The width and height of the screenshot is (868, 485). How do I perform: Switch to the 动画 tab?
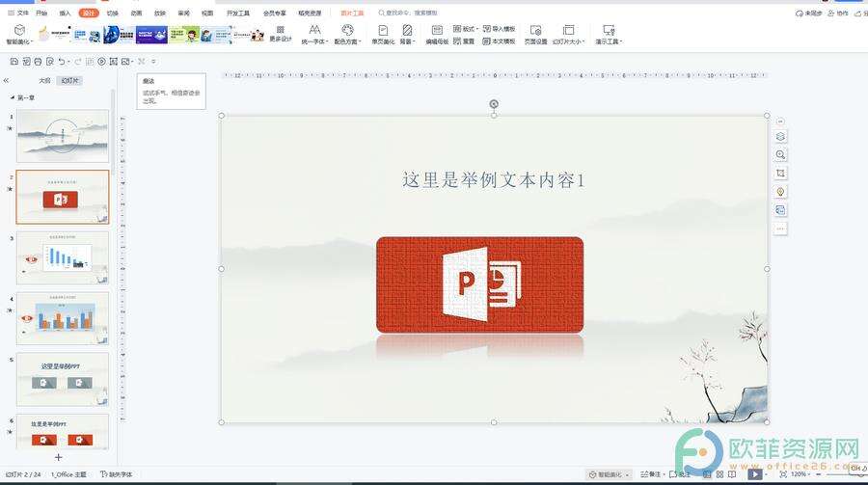[x=136, y=13]
